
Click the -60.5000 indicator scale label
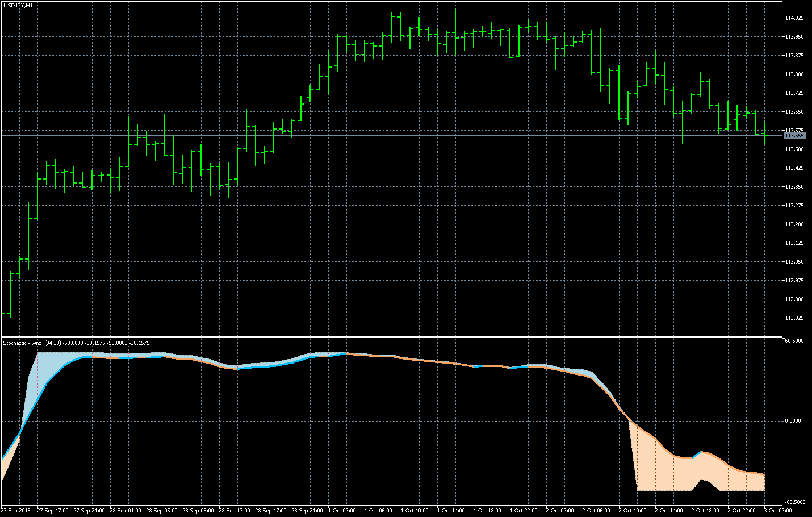pos(794,502)
